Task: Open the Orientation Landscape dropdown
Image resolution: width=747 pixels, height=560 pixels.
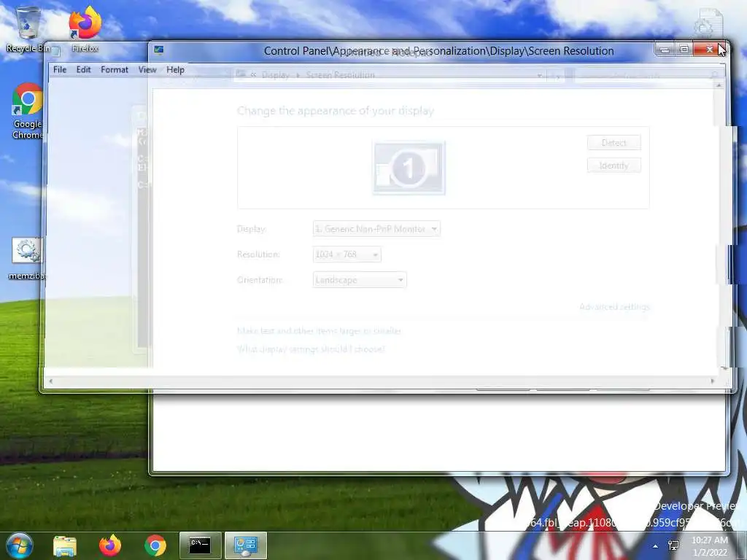Action: coord(360,280)
